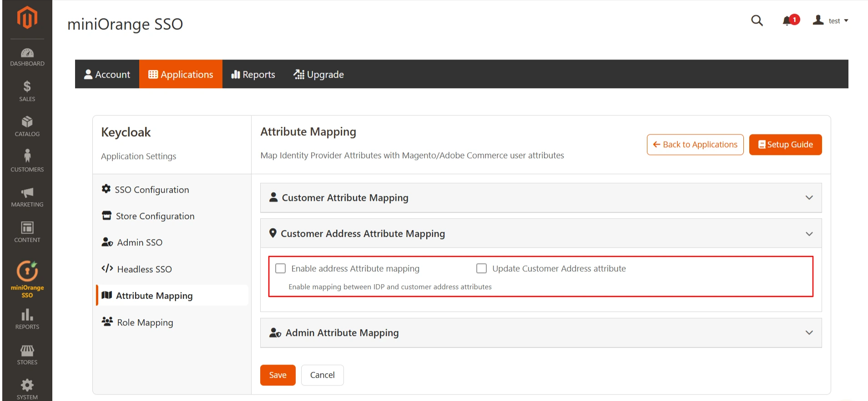
Task: Open the Setup Guide
Action: tap(786, 145)
